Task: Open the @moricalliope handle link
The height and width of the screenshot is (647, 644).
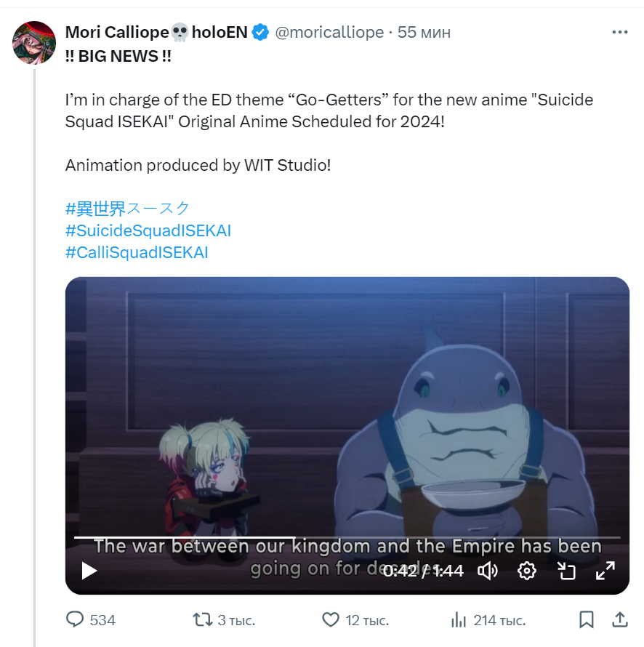Action: (x=329, y=32)
